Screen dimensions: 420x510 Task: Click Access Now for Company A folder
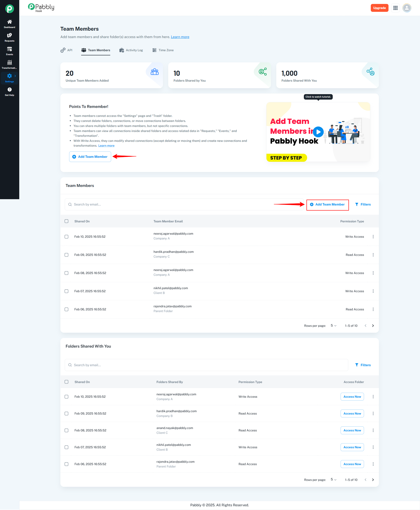click(x=352, y=396)
